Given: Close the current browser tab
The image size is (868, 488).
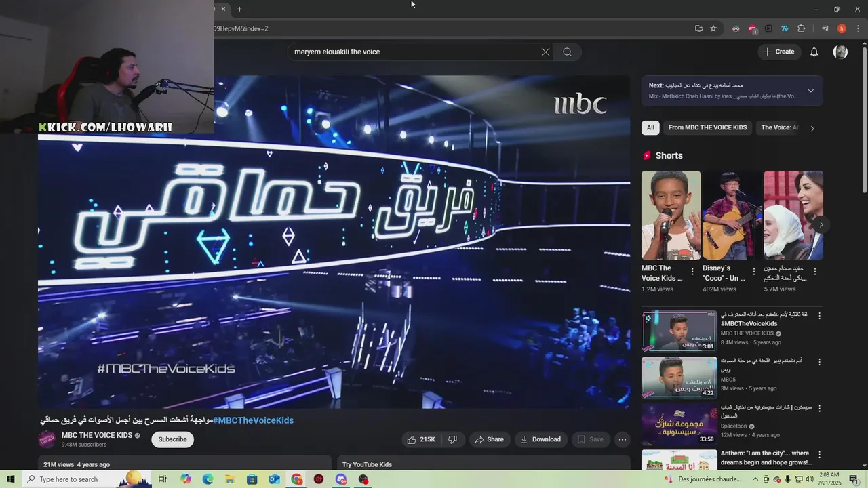Looking at the screenshot, I should 223,9.
